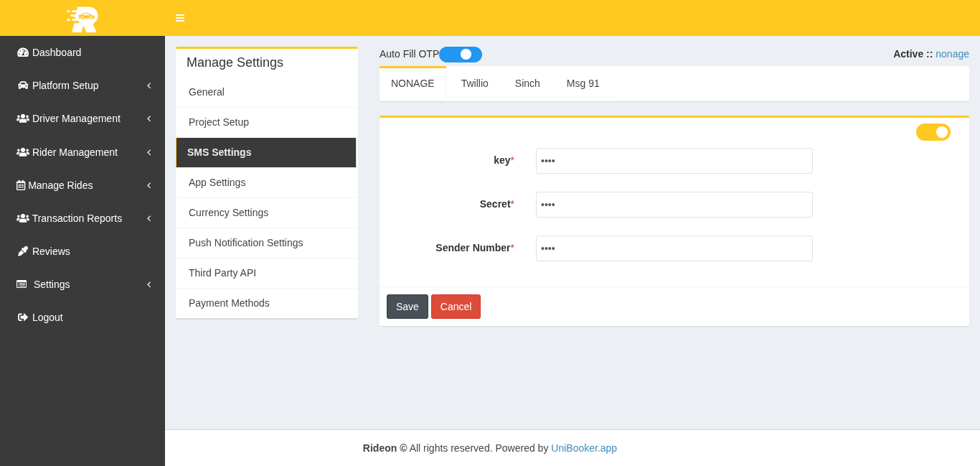Image resolution: width=980 pixels, height=466 pixels.
Task: Open the Msg 91 tab
Action: click(x=583, y=83)
